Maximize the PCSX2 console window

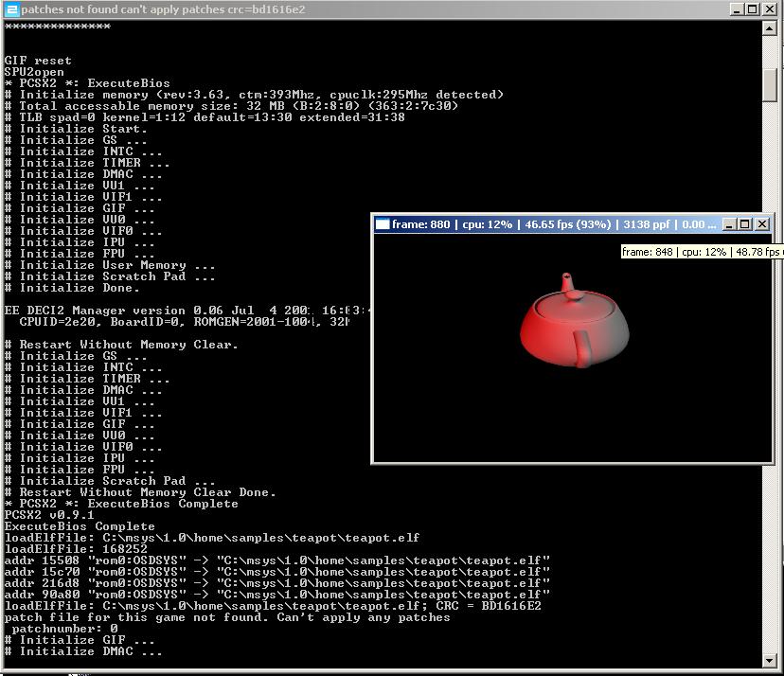[752, 9]
